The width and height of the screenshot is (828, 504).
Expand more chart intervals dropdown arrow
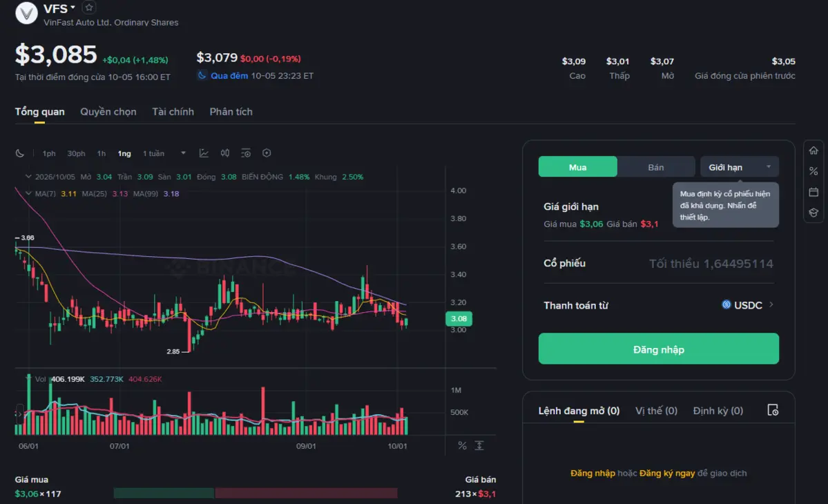point(183,153)
